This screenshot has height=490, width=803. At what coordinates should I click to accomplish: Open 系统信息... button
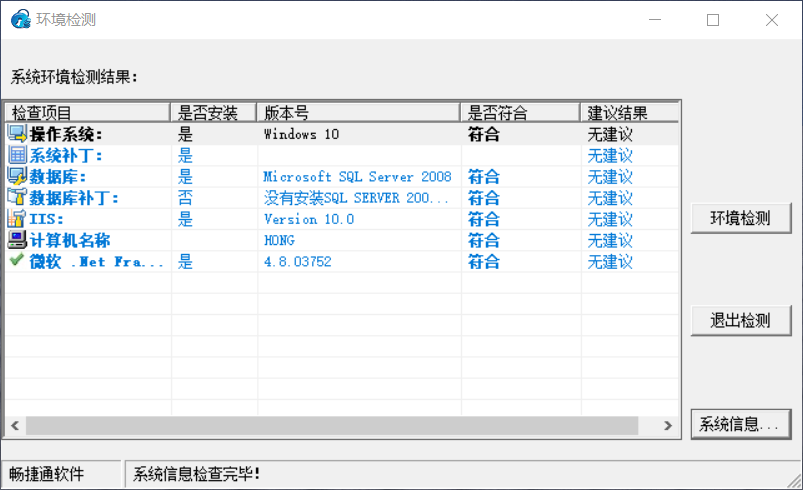741,424
